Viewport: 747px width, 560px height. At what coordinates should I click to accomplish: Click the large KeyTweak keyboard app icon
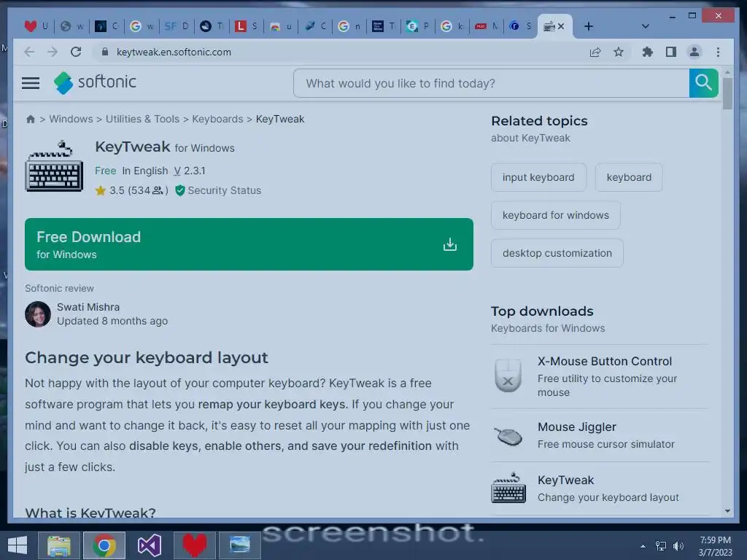(54, 166)
